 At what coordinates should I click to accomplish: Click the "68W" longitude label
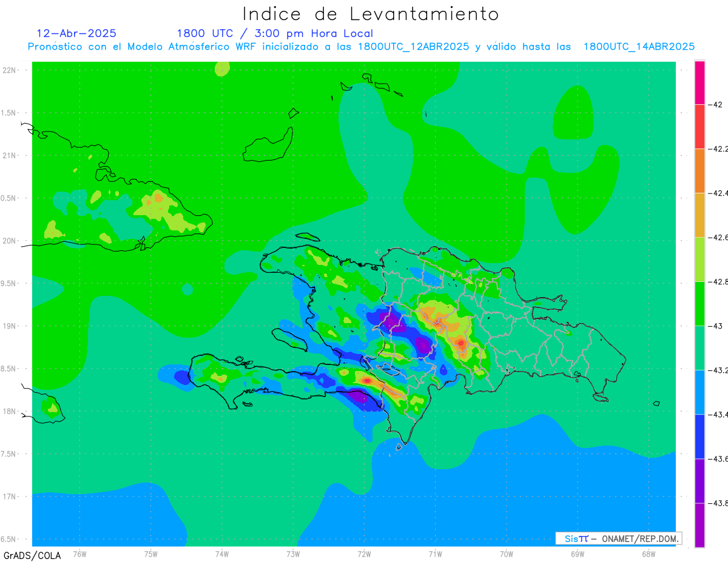point(649,554)
